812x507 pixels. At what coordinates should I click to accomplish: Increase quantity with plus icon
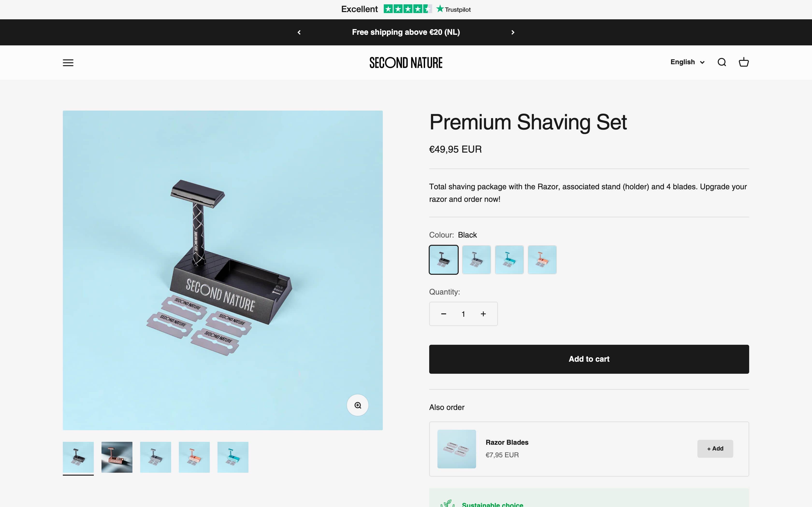483,314
